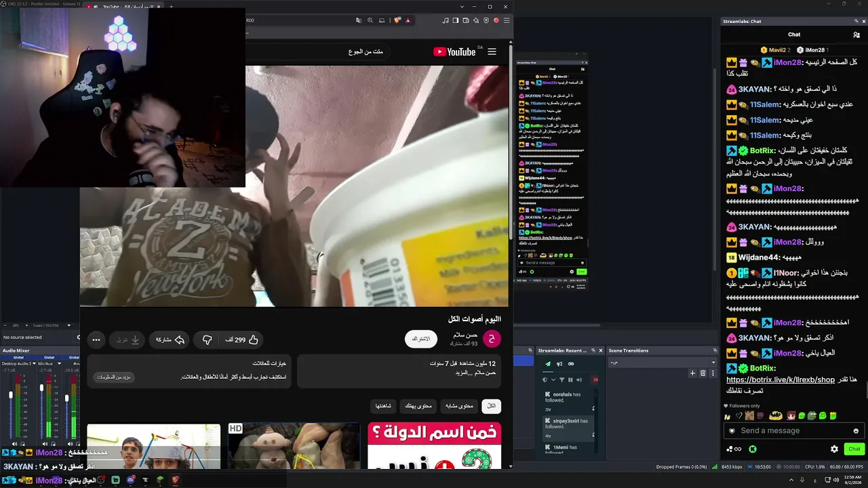Open the browser main menu
Viewport: 868px width, 488px height.
click(506, 20)
